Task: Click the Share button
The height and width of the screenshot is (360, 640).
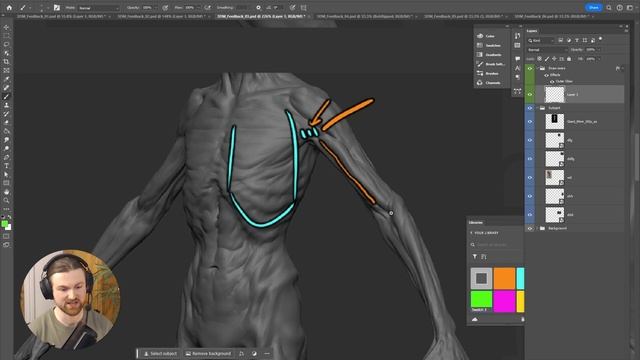Action: (x=593, y=7)
